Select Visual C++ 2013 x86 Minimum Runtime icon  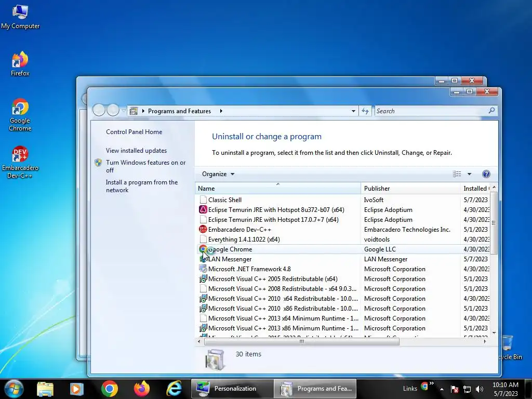(x=203, y=328)
